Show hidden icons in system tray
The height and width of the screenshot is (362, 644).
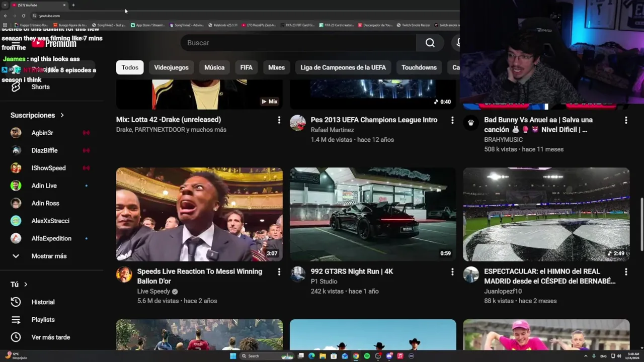click(x=586, y=356)
